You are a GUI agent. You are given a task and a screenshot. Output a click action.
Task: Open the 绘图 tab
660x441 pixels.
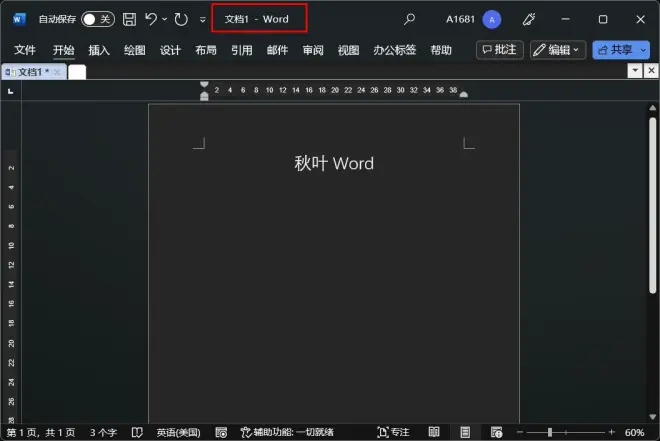click(135, 50)
